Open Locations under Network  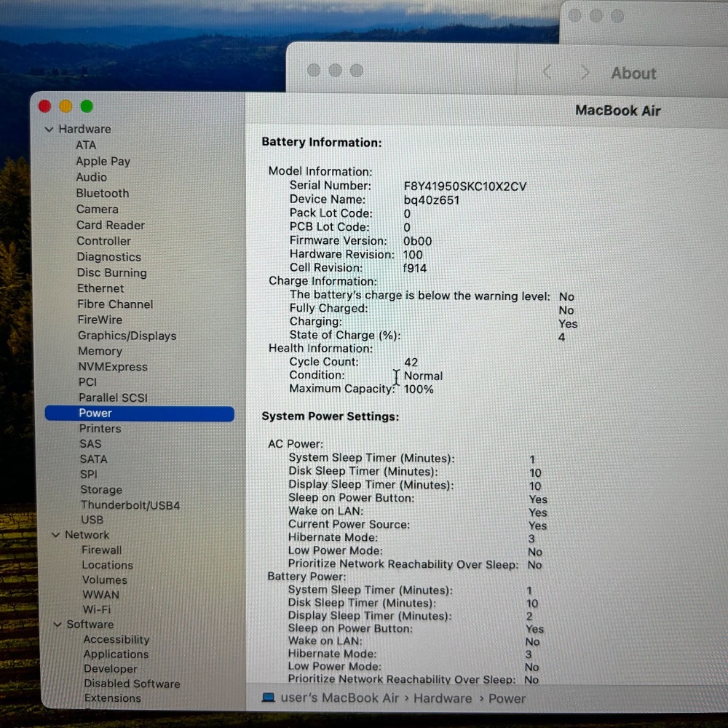[108, 565]
